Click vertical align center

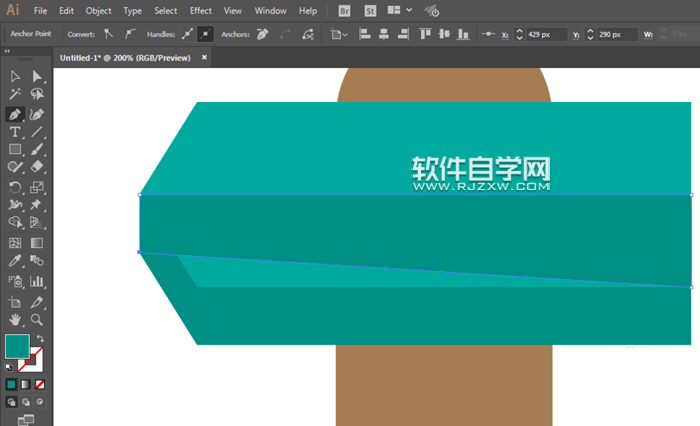(x=444, y=34)
